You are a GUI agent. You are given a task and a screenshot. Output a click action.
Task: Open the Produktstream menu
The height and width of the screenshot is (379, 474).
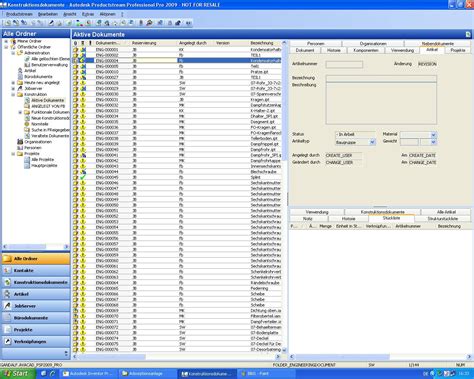tap(19, 14)
